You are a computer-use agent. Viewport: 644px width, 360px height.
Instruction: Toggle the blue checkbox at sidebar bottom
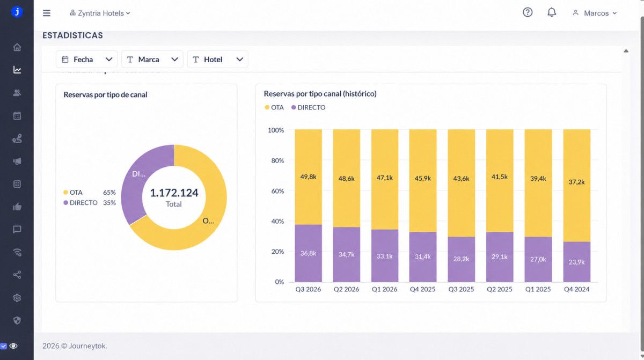pyautogui.click(x=3, y=346)
